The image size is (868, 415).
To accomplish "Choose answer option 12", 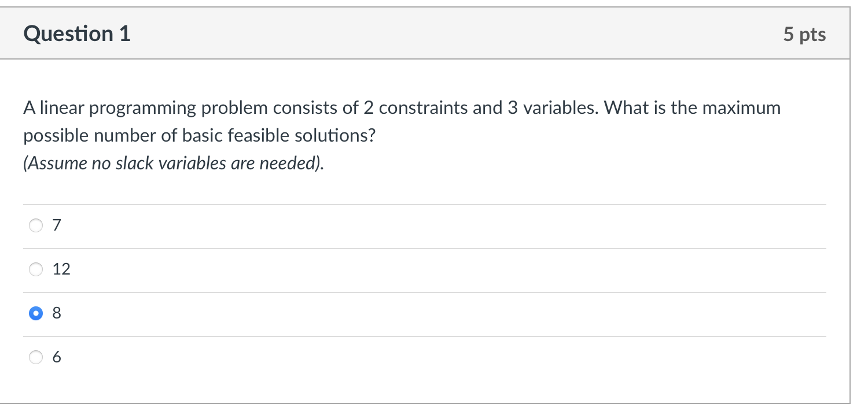I will (36, 269).
